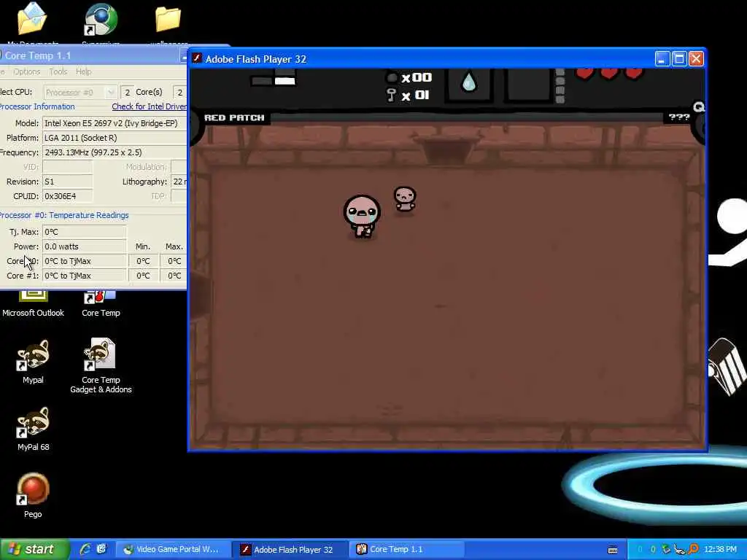The image size is (747, 560).
Task: Click the system clock showing 12:38 PM
Action: pos(720,549)
